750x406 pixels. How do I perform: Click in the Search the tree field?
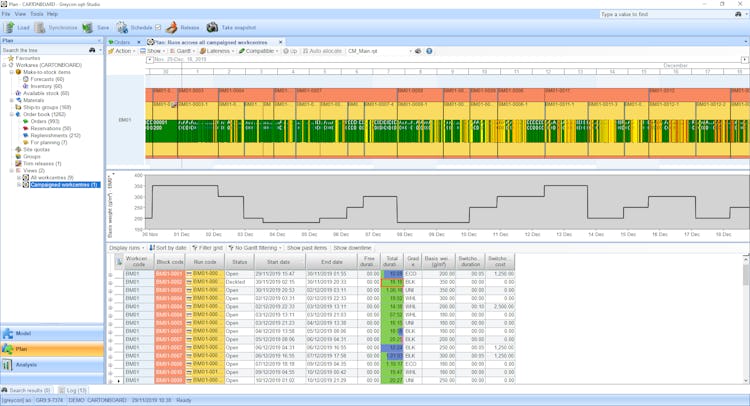[x=44, y=50]
